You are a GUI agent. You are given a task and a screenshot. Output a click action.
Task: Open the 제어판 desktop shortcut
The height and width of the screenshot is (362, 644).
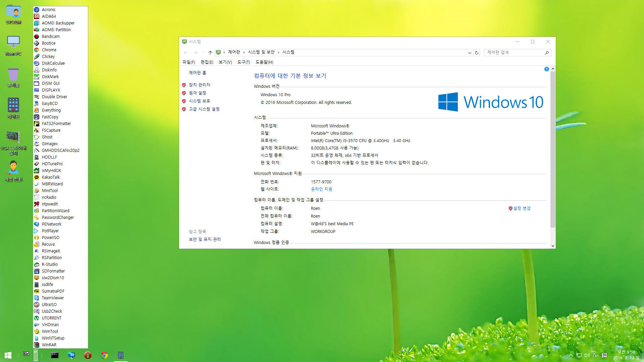click(13, 108)
